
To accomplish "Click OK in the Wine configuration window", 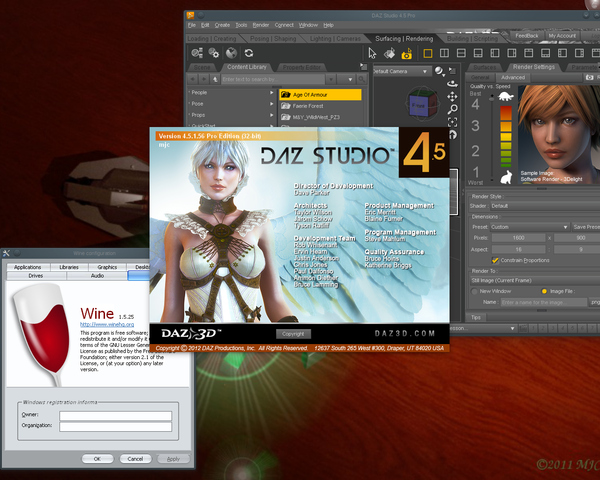I will (97, 459).
